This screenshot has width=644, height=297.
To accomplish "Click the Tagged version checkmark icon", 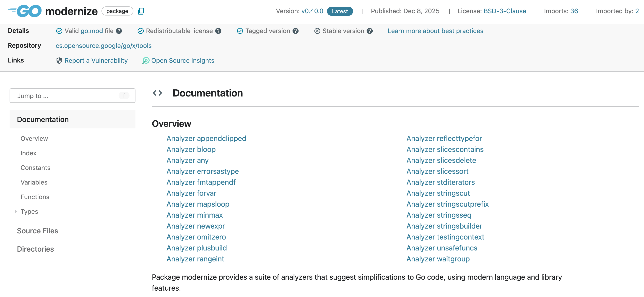I will click(x=240, y=31).
